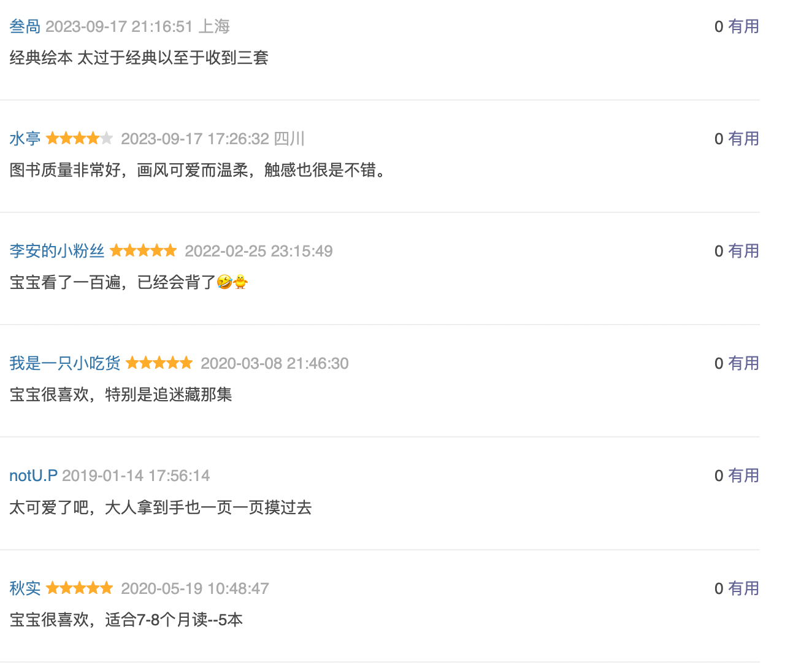
Task: Open user profile 水亭
Action: click(x=25, y=139)
